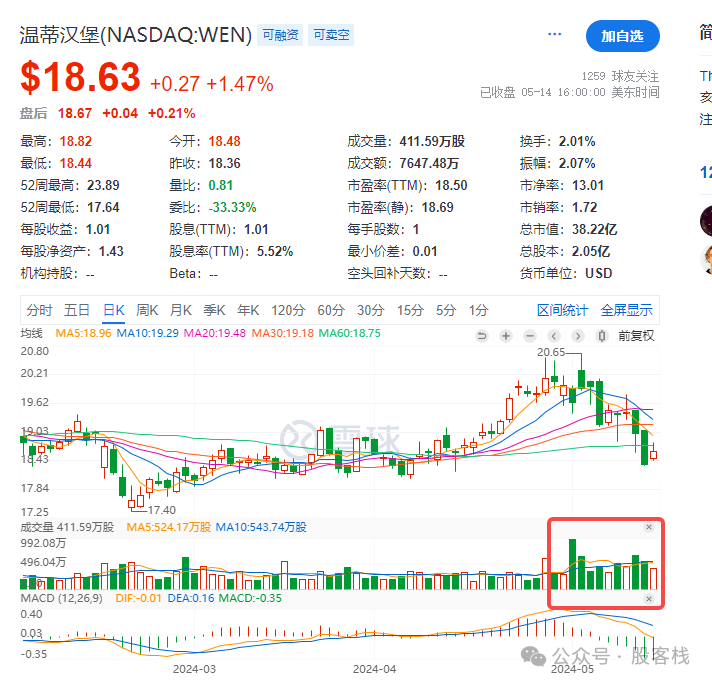Screen dimensions: 712x684
Task: Select the 日K chart tab
Action: click(x=114, y=310)
